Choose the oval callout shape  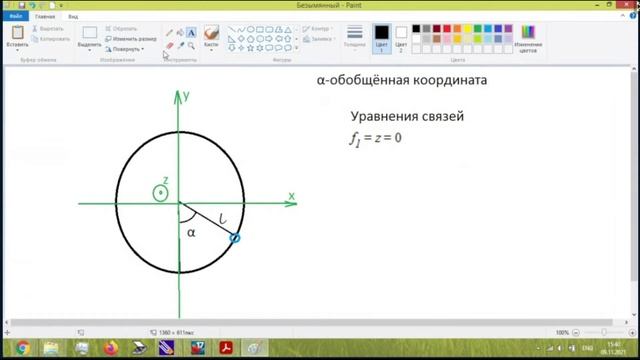tap(279, 48)
